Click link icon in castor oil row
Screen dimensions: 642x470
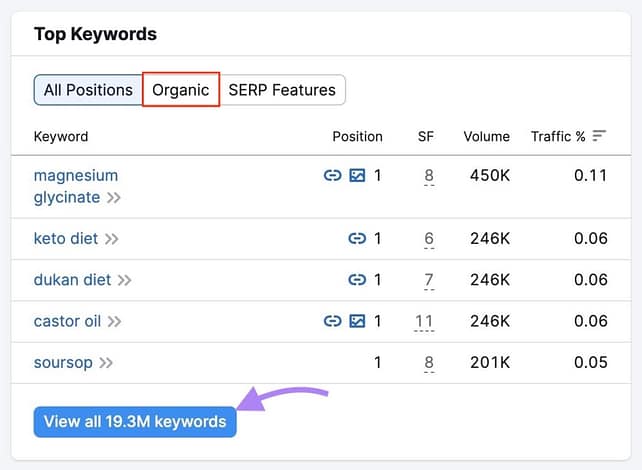tap(333, 321)
